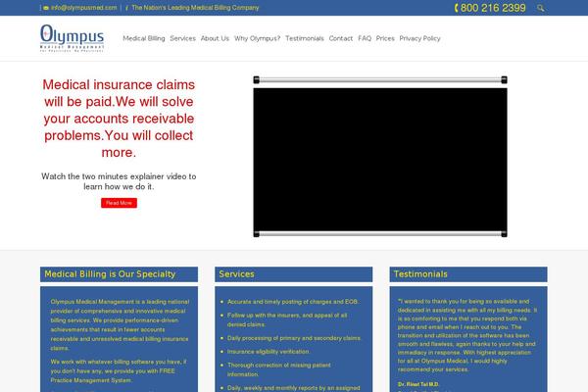Click the email envelope icon
588x392 pixels.
pyautogui.click(x=46, y=8)
